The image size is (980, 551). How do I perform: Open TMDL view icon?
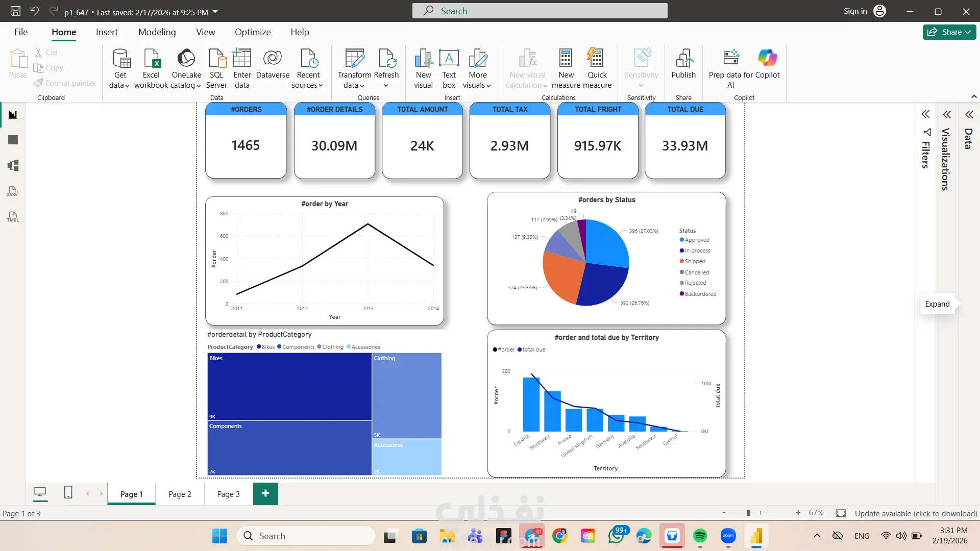tap(13, 217)
